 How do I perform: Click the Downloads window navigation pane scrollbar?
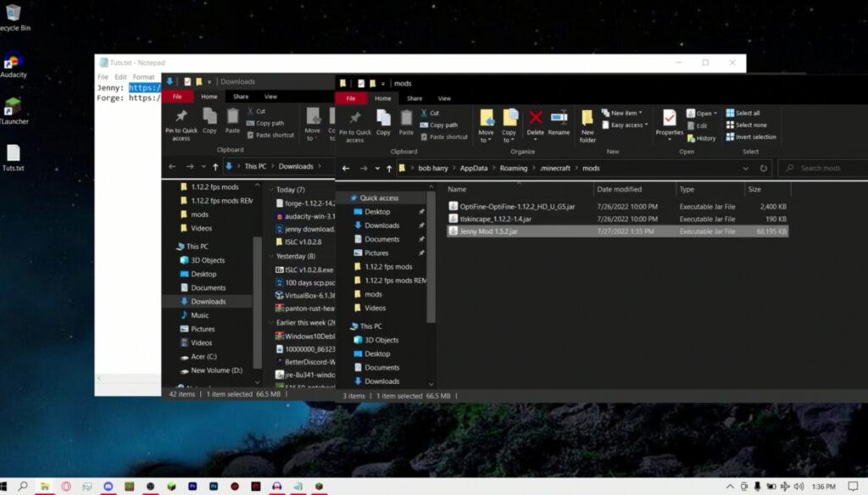(257, 302)
